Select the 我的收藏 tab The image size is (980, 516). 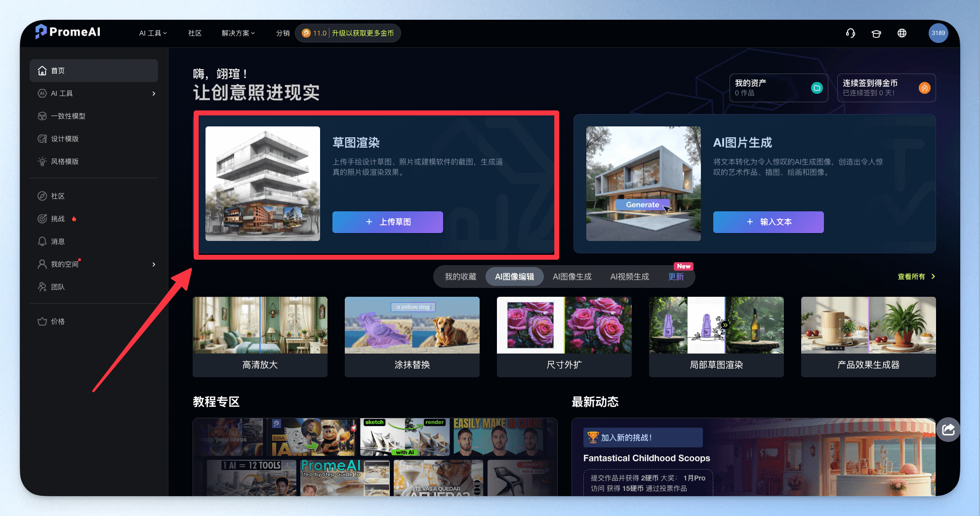[460, 277]
